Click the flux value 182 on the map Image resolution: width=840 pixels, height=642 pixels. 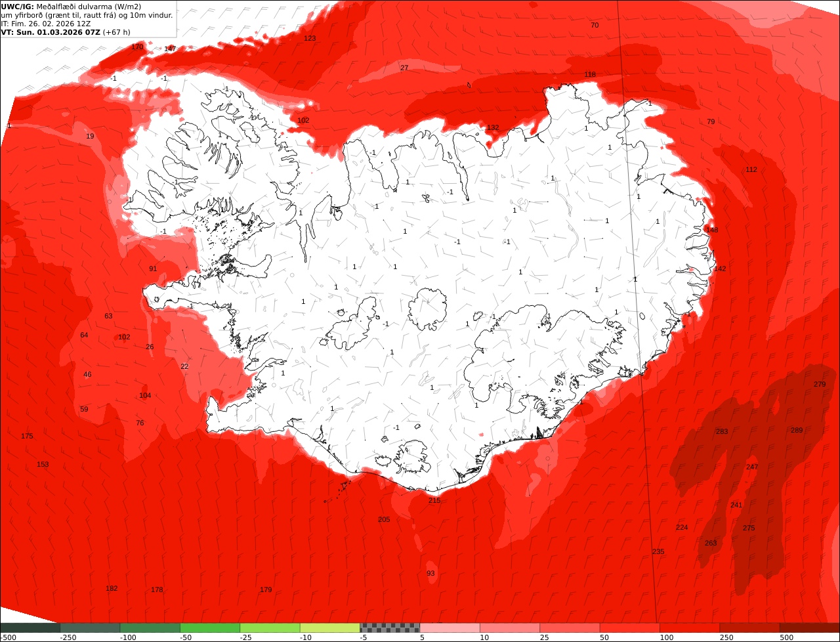click(x=112, y=589)
